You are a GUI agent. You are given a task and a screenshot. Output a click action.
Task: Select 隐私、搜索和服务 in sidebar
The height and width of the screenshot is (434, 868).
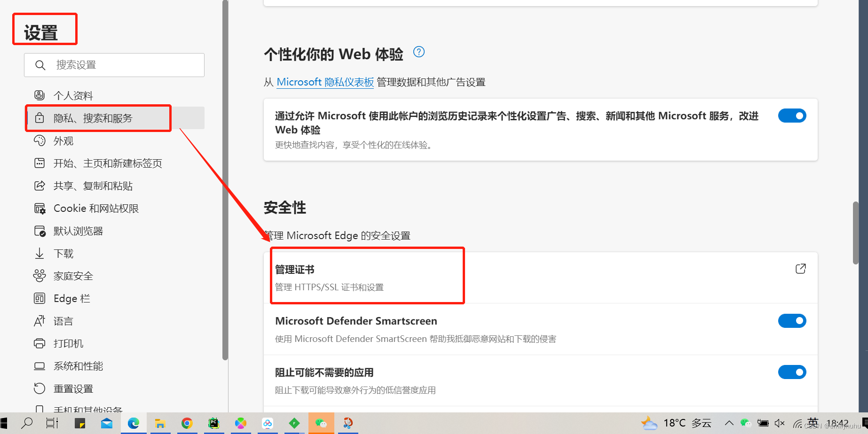point(116,118)
